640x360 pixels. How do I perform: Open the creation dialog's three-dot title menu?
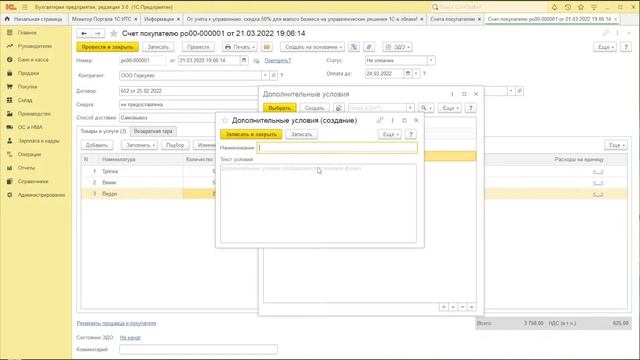(x=392, y=120)
